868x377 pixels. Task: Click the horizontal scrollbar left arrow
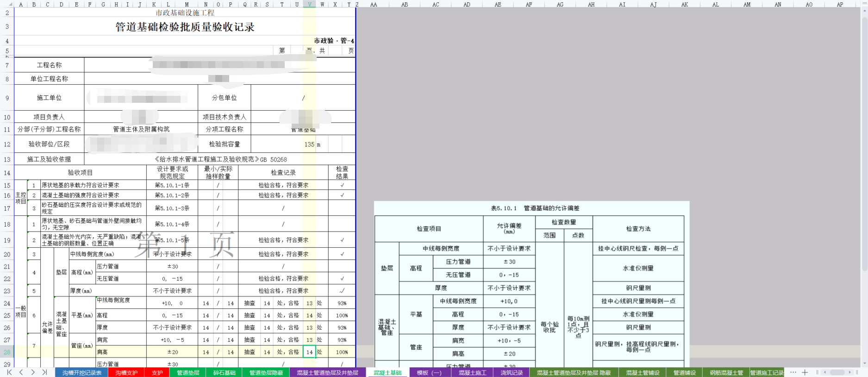pyautogui.click(x=824, y=372)
